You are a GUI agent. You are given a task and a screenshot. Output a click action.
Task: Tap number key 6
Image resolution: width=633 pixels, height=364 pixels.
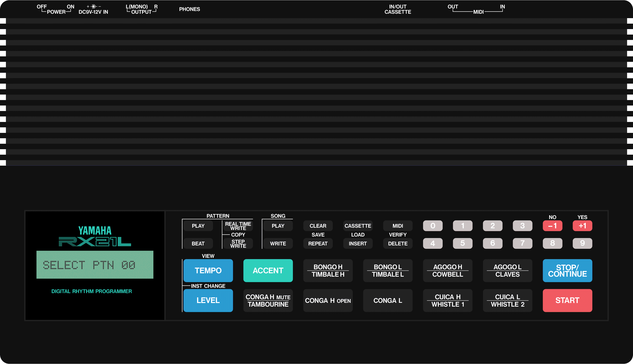(492, 244)
